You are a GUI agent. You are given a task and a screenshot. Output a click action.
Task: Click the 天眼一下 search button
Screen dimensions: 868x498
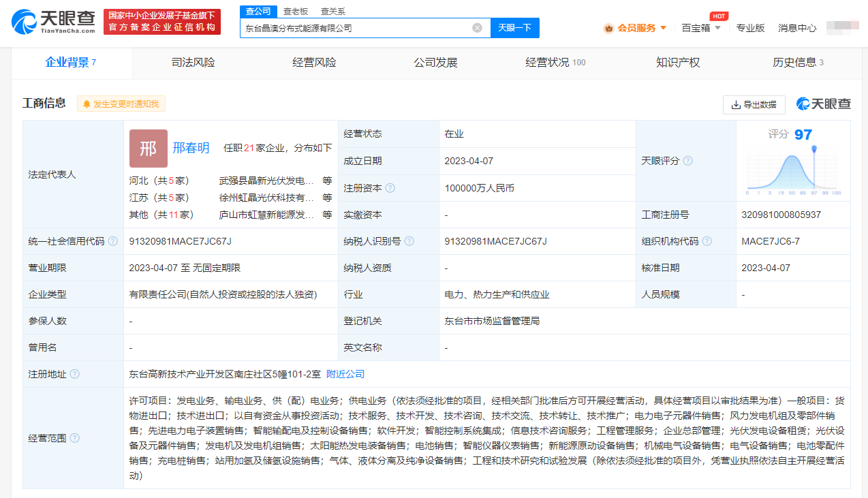(x=514, y=28)
